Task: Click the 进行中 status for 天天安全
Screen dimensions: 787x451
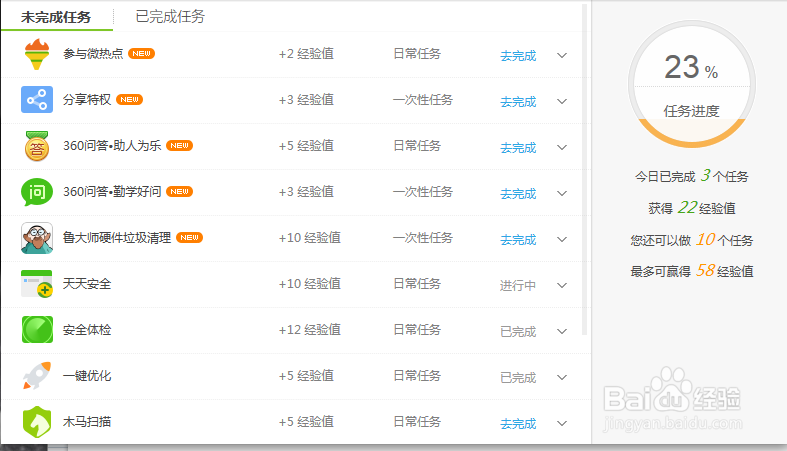Action: (x=518, y=286)
